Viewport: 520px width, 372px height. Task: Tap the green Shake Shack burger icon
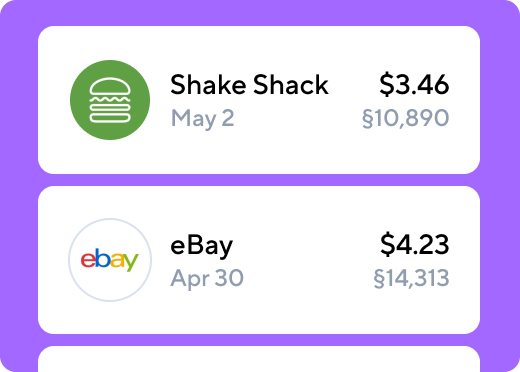click(x=110, y=100)
